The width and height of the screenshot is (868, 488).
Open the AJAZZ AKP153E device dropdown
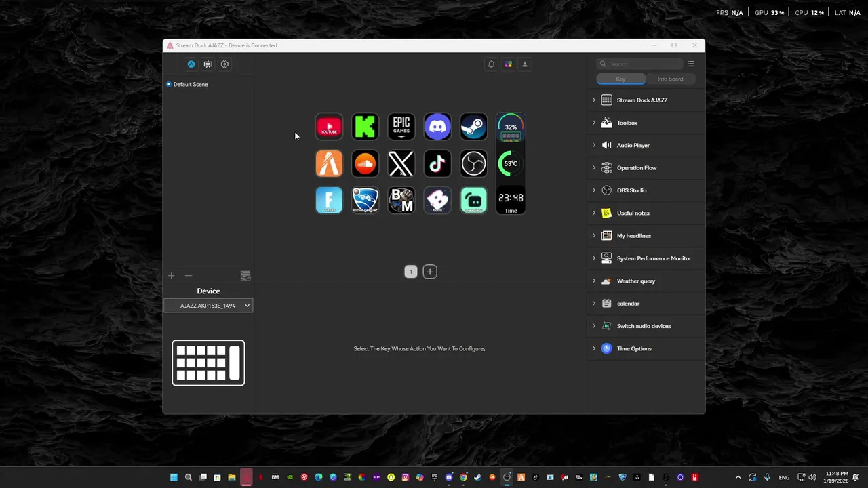pos(208,306)
